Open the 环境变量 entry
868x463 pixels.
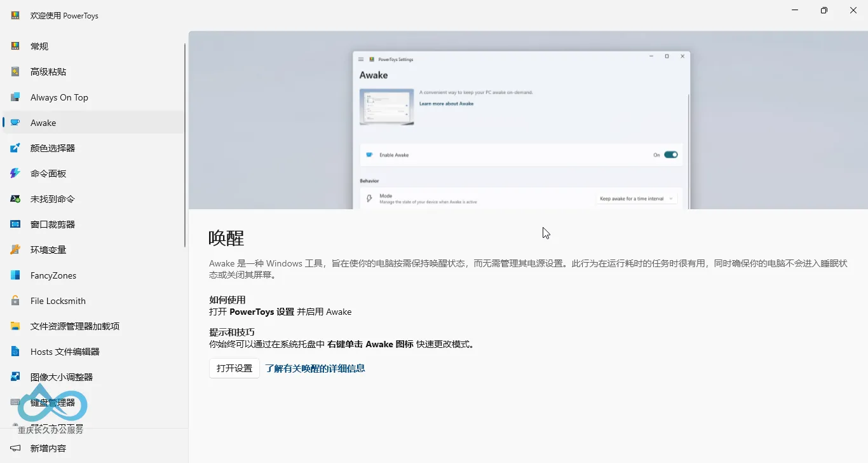[93, 250]
